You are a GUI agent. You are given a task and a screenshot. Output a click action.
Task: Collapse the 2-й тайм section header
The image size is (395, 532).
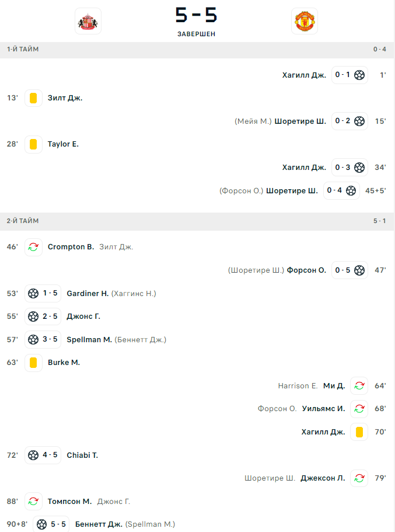tap(197, 221)
